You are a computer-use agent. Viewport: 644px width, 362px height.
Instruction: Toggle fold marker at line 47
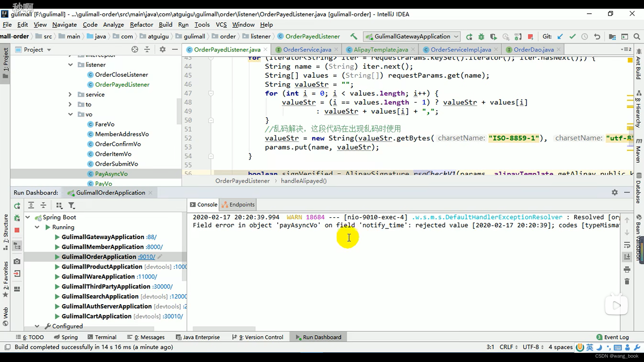(211, 94)
